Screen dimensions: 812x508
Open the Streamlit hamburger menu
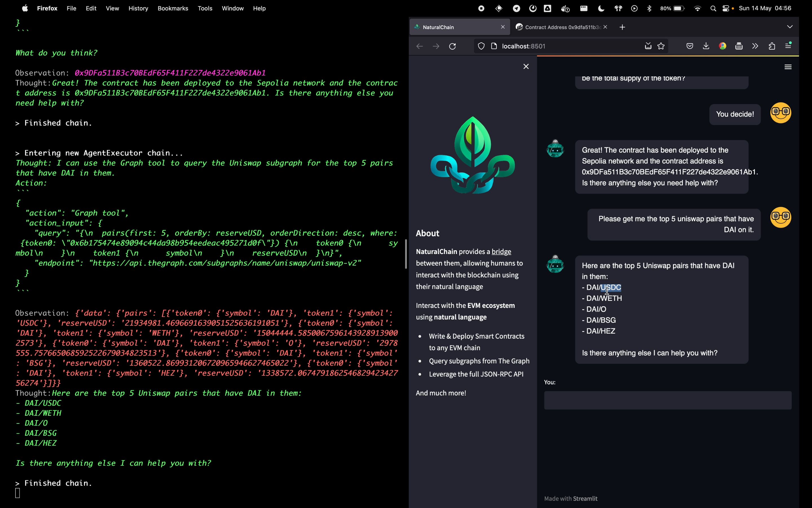point(788,67)
